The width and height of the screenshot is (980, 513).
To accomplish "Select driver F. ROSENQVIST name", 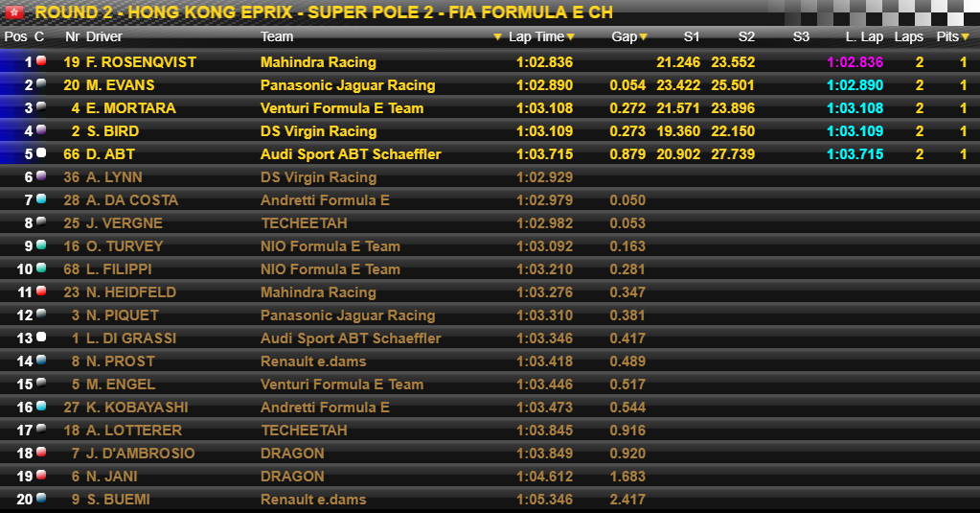I will point(141,62).
